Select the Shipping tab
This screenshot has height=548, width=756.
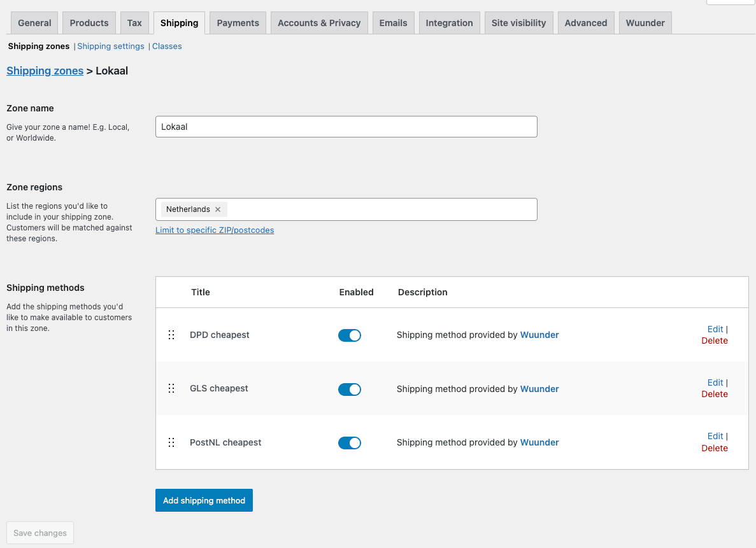(x=180, y=23)
